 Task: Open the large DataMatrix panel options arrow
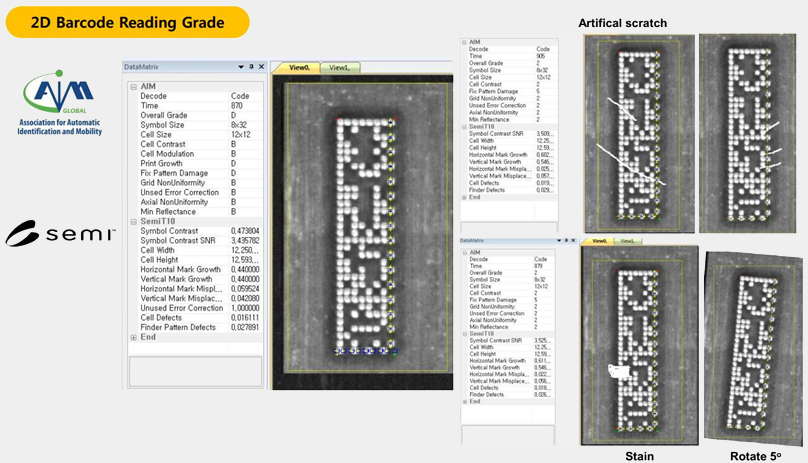click(x=241, y=67)
